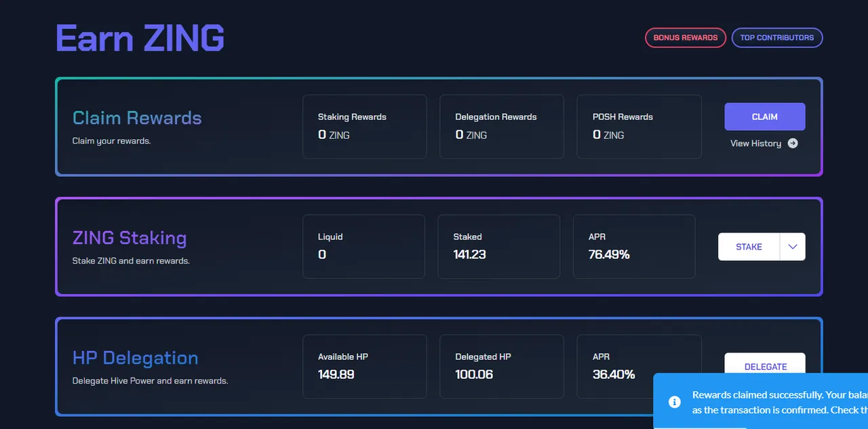Click the 'Rewards claimed successfully' notification

pos(760,401)
